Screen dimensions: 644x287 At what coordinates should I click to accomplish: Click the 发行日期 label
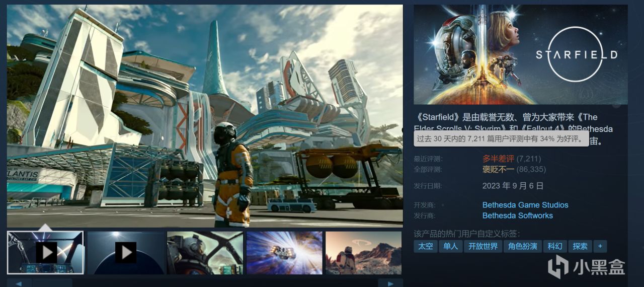[428, 186]
